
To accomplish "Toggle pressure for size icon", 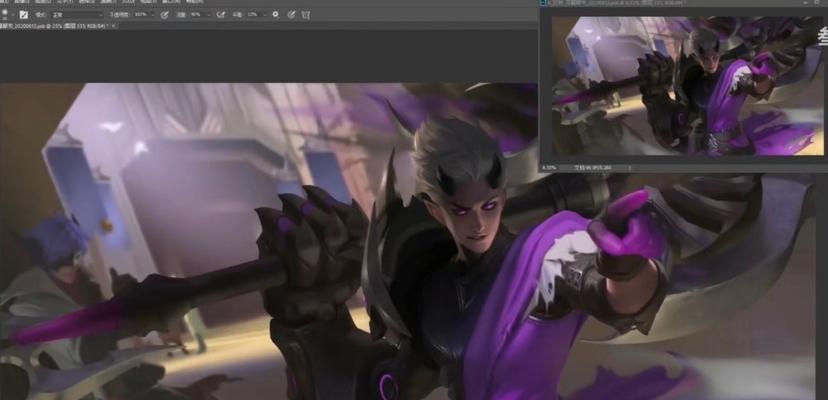I will point(291,15).
